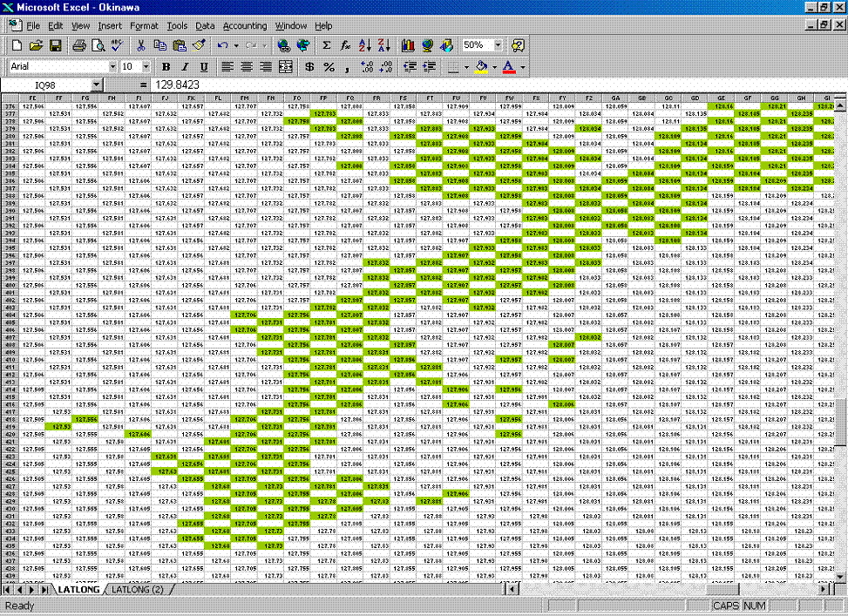Click the vertical scrollbar down arrow
Image resolution: width=848 pixels, height=616 pixels.
click(840, 579)
